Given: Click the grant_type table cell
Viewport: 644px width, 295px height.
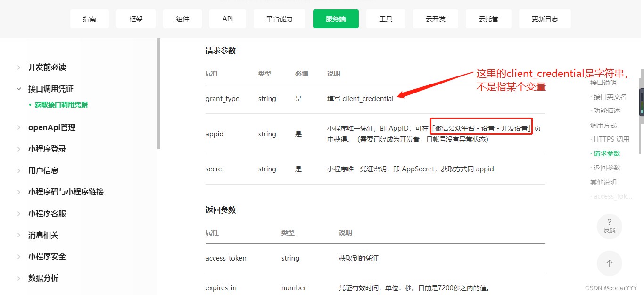Looking at the screenshot, I should point(223,99).
